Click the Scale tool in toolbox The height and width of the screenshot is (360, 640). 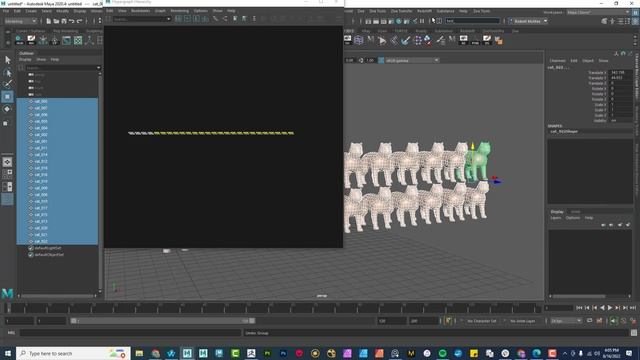pos(6,123)
